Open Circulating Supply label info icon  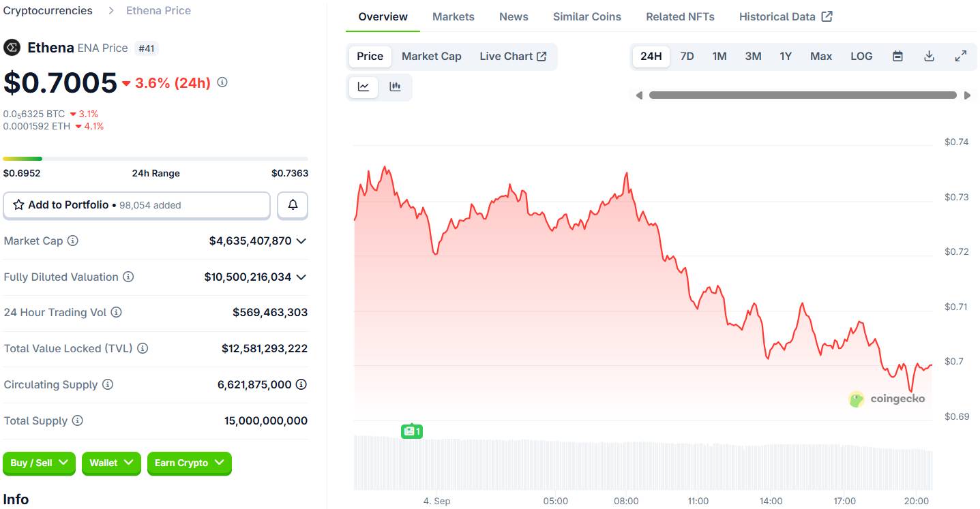coord(108,385)
